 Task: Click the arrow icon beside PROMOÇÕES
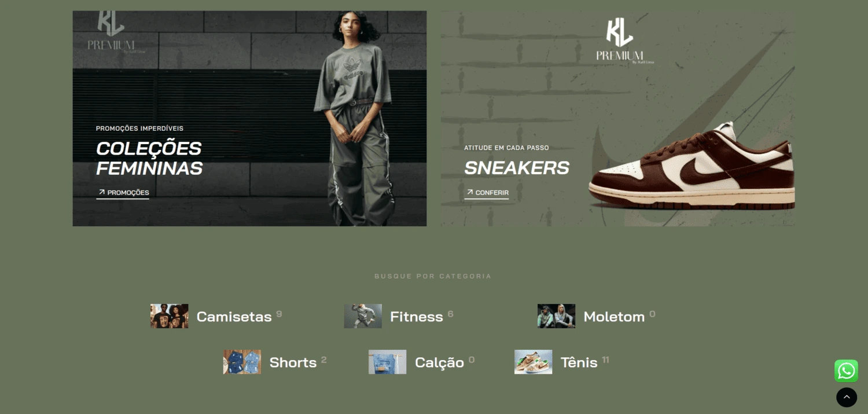tap(102, 192)
